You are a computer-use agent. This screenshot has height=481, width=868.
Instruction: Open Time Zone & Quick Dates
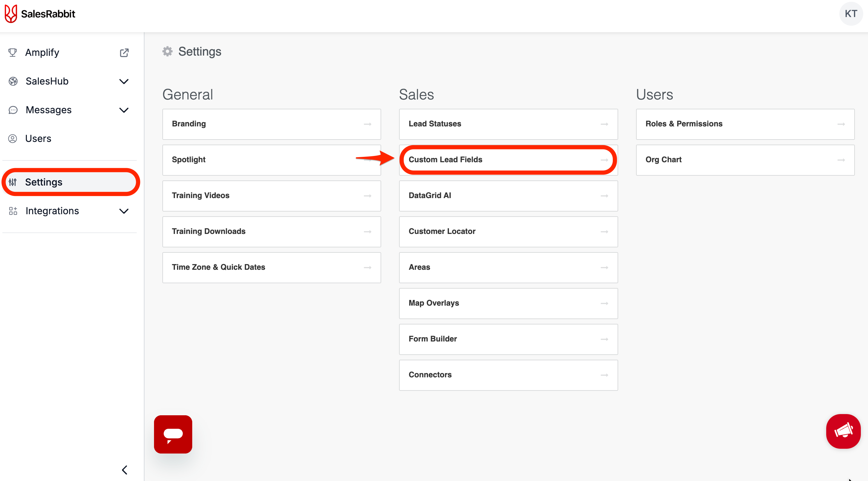coord(272,267)
